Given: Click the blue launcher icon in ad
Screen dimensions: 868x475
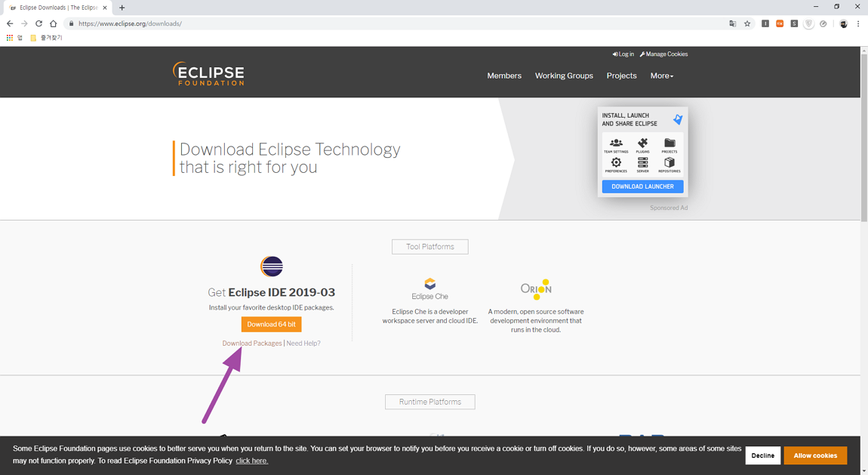Looking at the screenshot, I should pos(678,119).
